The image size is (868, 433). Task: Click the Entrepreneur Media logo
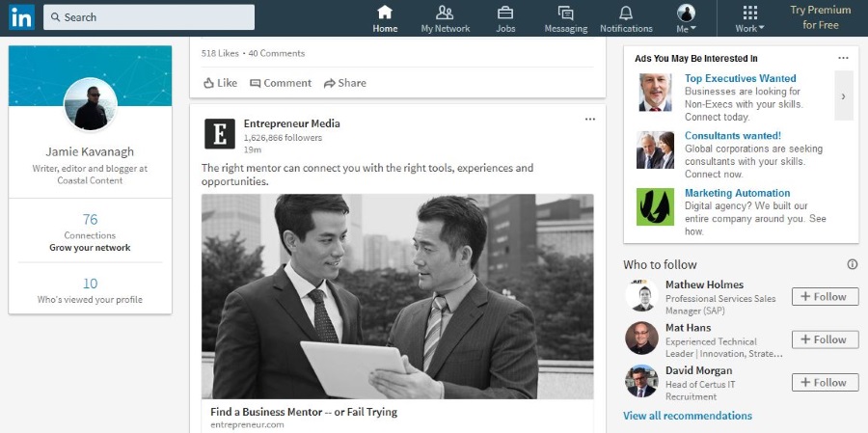(x=220, y=134)
